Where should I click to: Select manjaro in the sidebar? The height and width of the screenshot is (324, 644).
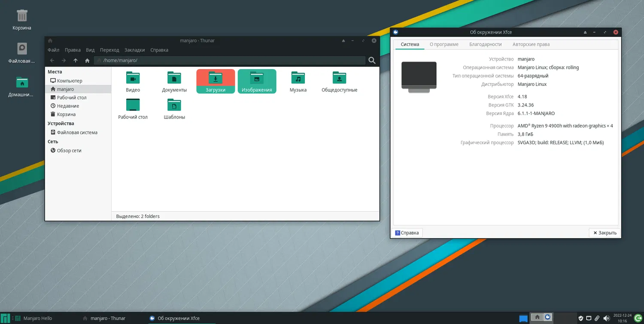coord(78,89)
